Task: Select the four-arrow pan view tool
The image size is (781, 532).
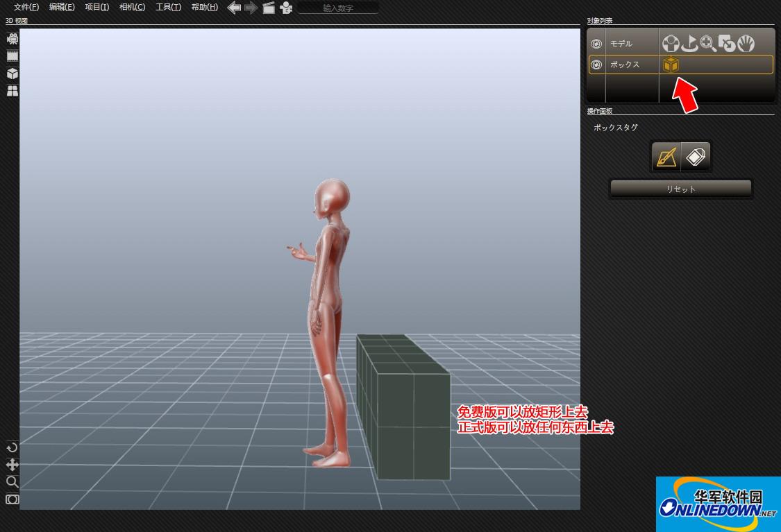Action: (x=12, y=465)
